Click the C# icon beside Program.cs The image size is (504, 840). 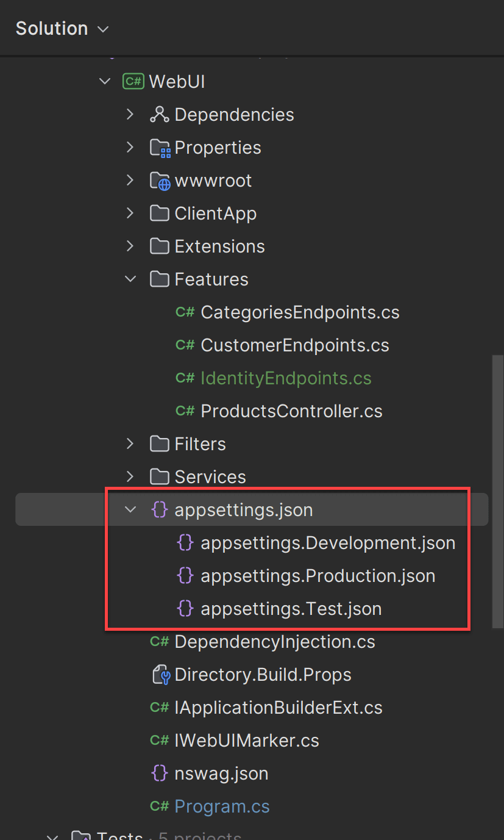159,806
